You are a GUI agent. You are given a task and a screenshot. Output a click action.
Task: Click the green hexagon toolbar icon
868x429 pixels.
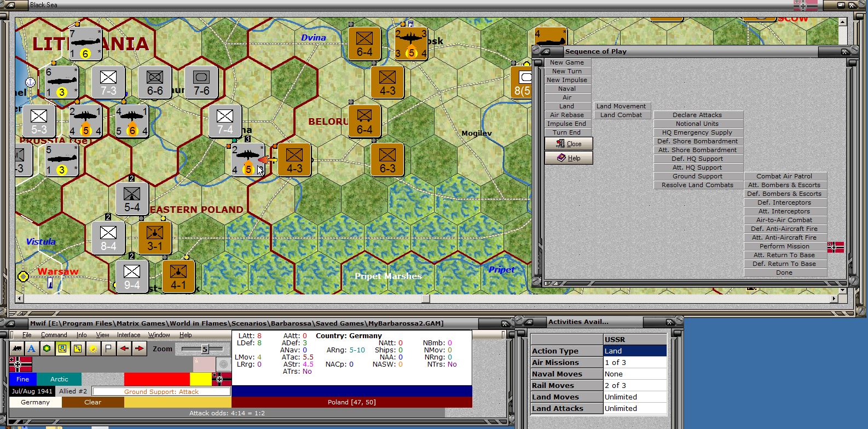coord(47,349)
